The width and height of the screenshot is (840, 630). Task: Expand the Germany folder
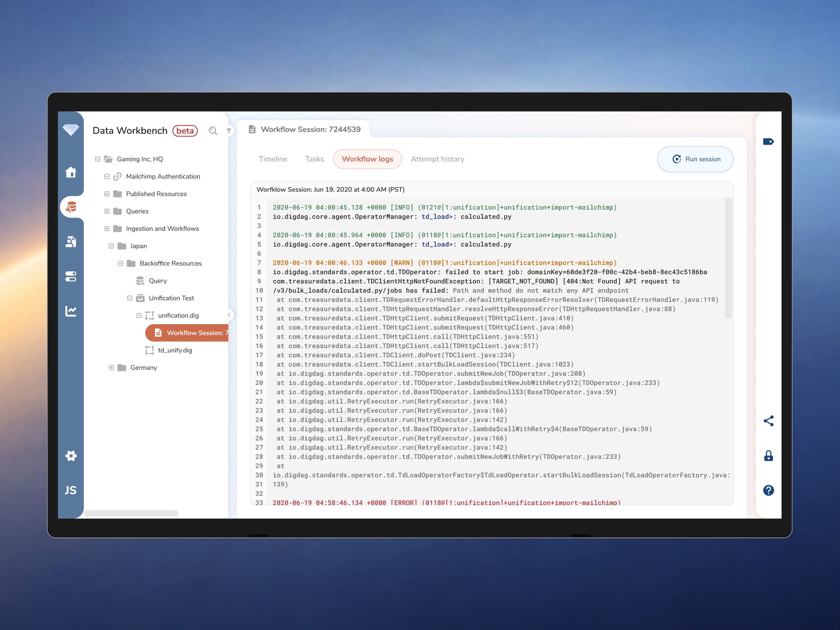click(x=111, y=367)
